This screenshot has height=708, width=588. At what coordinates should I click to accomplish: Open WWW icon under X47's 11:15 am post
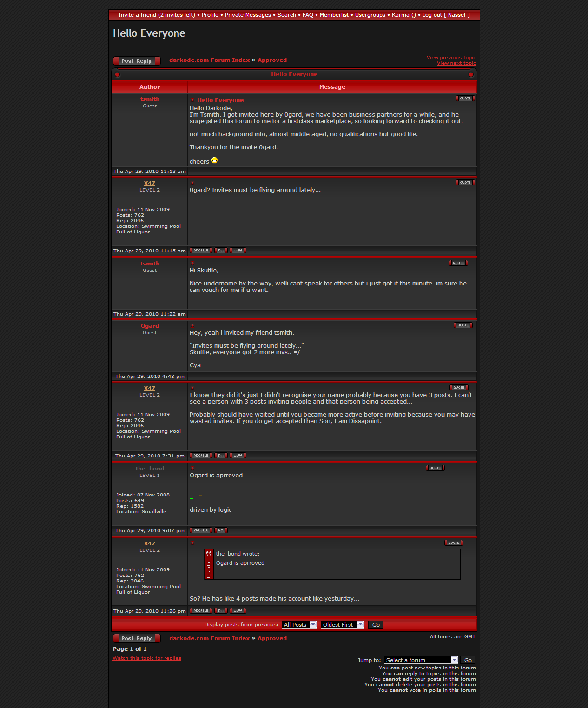[238, 251]
